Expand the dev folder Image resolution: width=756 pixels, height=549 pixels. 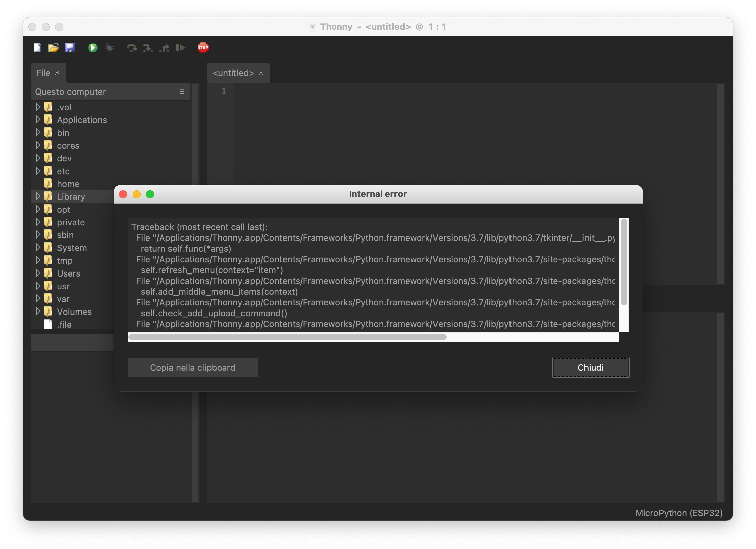38,158
